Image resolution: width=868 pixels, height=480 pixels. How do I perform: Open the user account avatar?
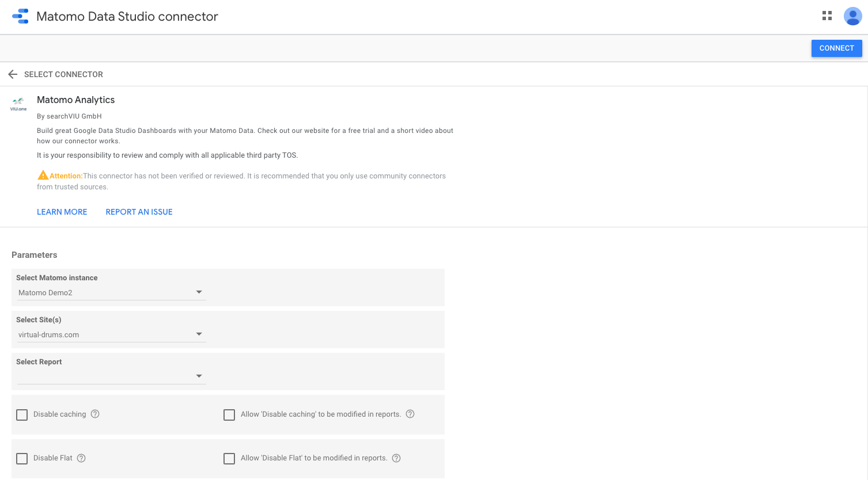(x=852, y=16)
